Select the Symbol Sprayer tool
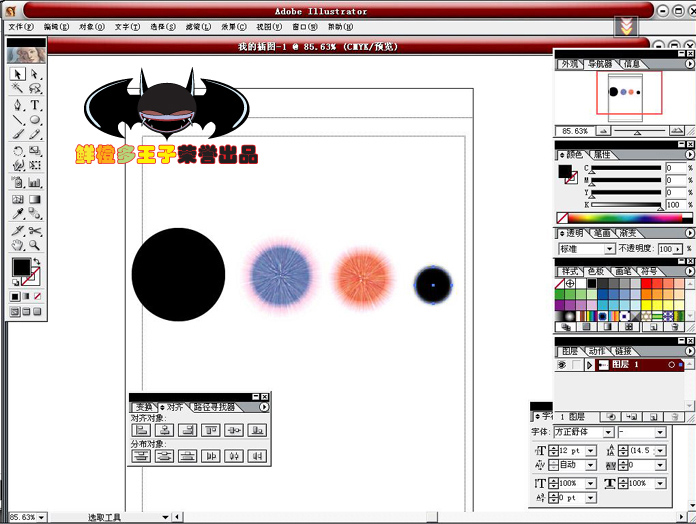Screen dimensions: 696x524 [x=18, y=182]
